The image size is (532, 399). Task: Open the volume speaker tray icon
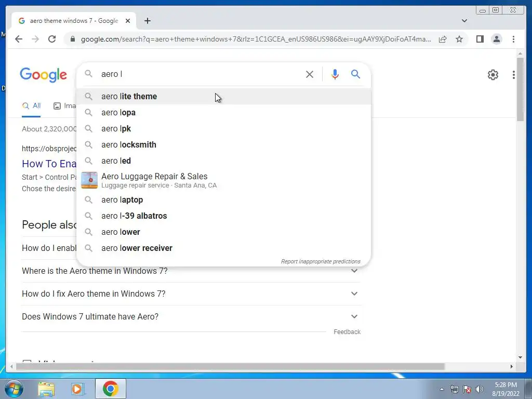[x=480, y=389]
